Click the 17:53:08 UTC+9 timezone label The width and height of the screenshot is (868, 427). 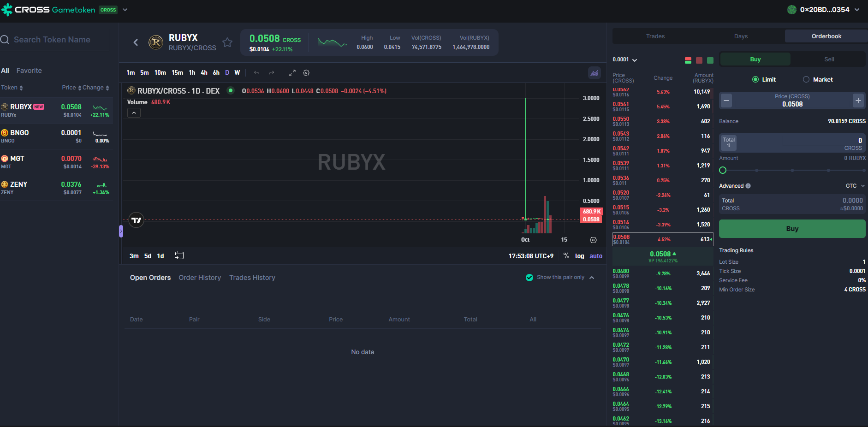[x=531, y=256]
